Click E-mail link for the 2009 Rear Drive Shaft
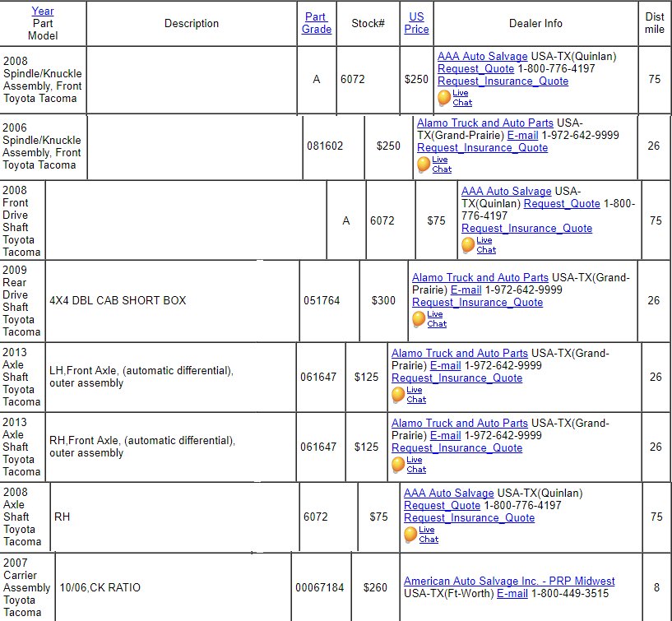The width and height of the screenshot is (672, 621). [x=466, y=290]
